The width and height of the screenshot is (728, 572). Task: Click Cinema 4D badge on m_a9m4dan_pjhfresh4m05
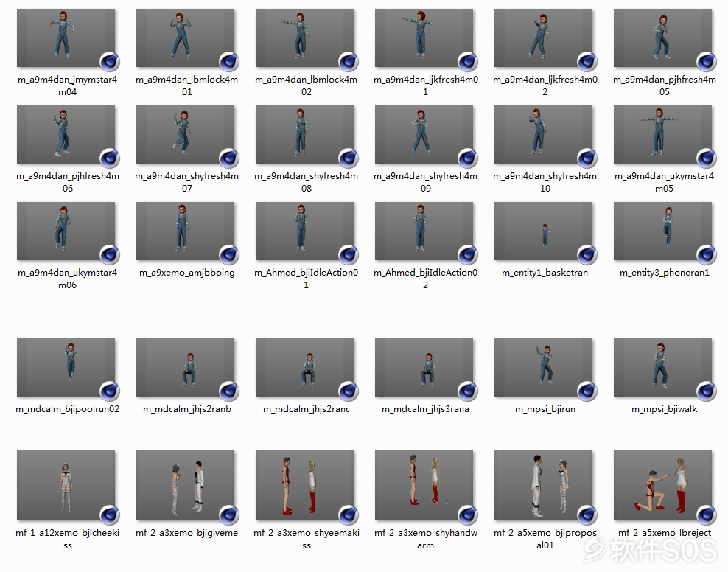click(706, 62)
